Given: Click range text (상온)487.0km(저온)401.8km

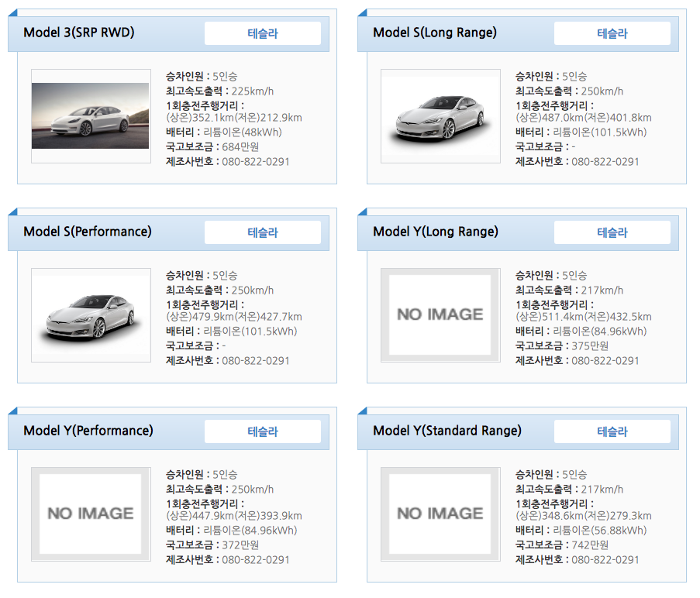Looking at the screenshot, I should [584, 118].
